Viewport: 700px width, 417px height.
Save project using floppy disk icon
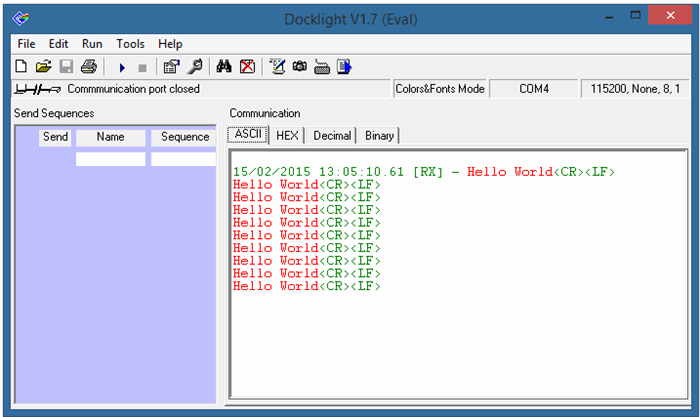point(66,67)
